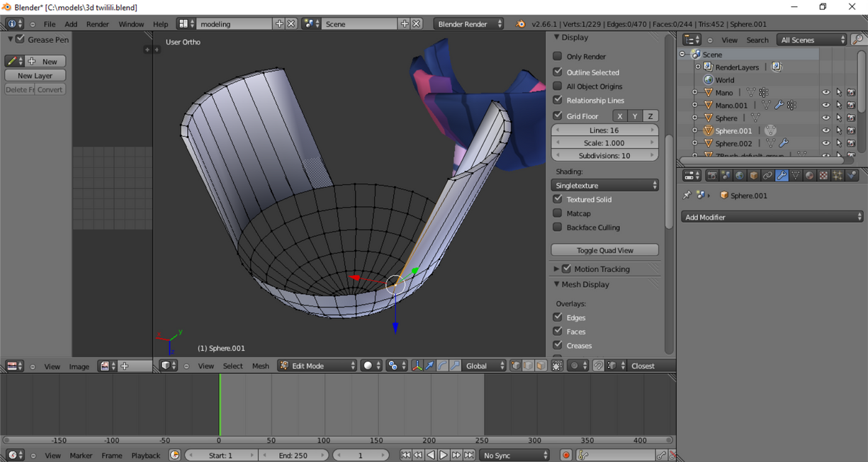Select the rotate manipulator arc icon
The height and width of the screenshot is (462, 868).
[442, 366]
